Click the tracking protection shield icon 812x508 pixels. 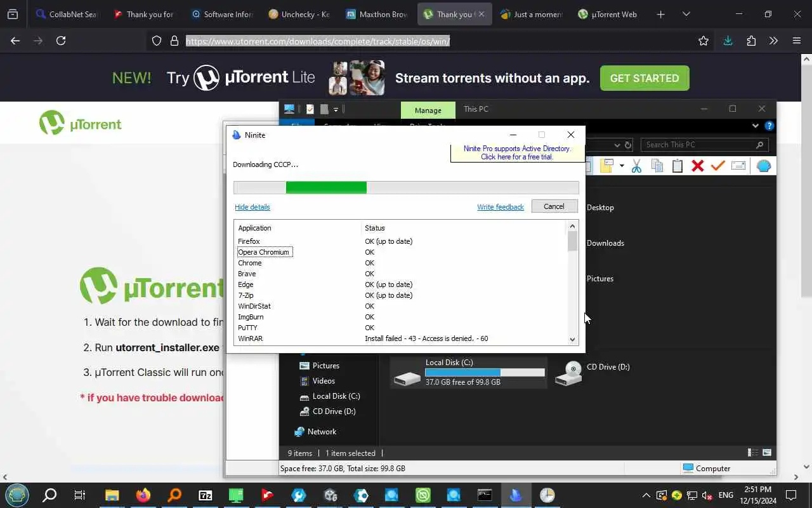coord(157,41)
